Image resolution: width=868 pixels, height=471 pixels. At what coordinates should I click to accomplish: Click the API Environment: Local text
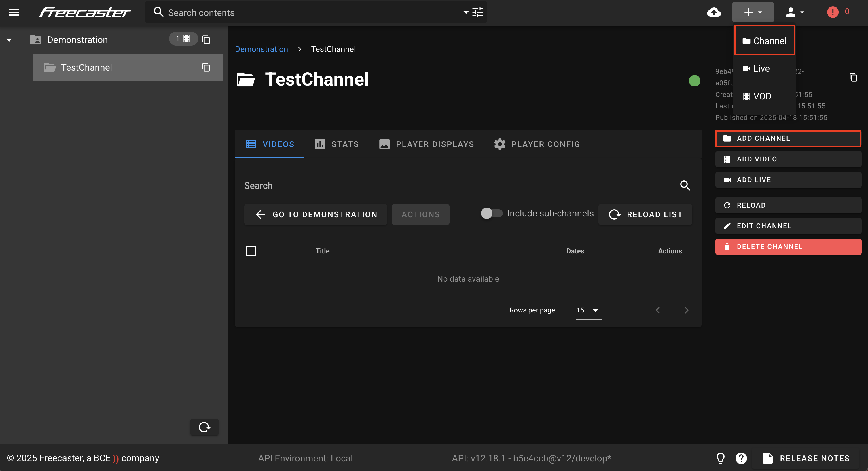coord(305,458)
